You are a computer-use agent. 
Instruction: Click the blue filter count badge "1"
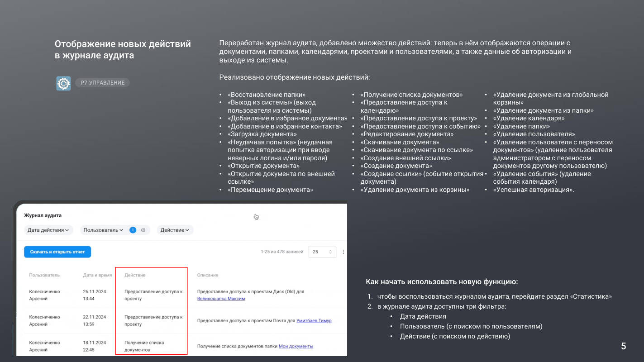(x=133, y=230)
